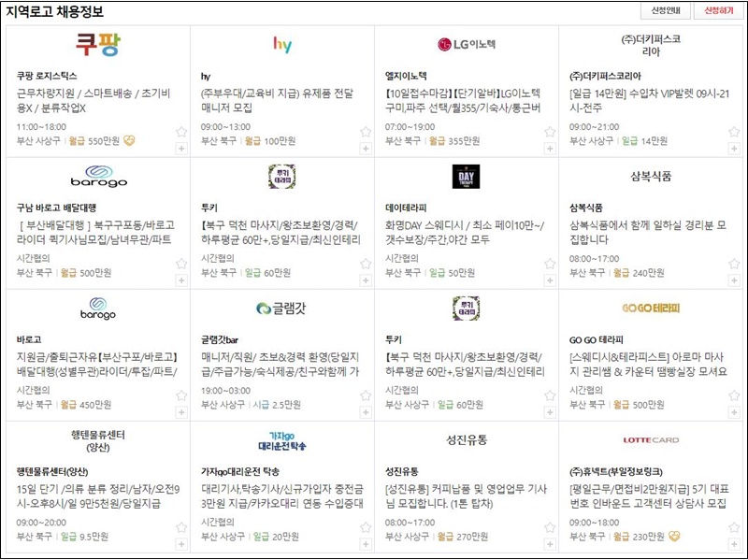Screen dimensions: 748x560
Task: Click star icon on 성진유통 card
Action: (550, 527)
